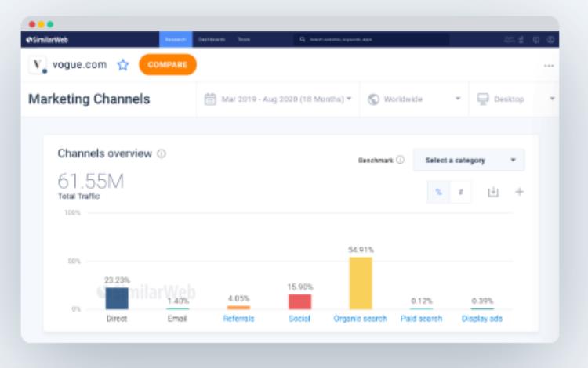
Task: Click the vogue.com favicon
Action: pos(38,65)
